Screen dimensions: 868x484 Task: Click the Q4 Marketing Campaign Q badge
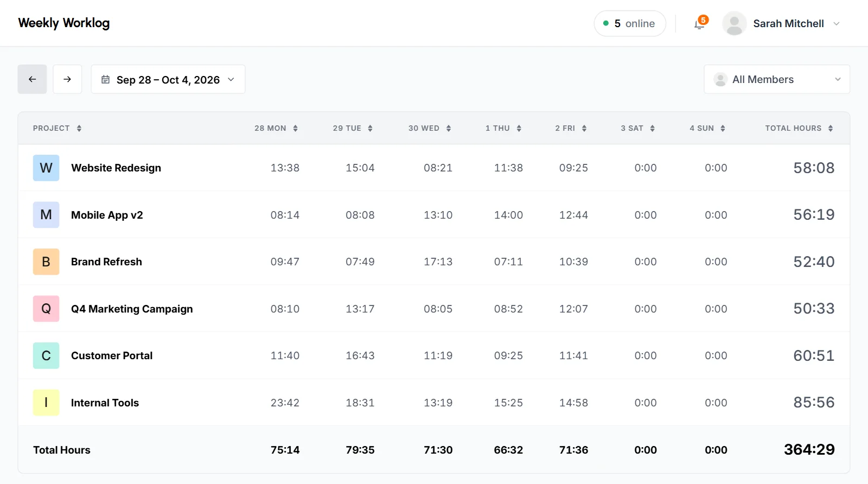pyautogui.click(x=46, y=309)
